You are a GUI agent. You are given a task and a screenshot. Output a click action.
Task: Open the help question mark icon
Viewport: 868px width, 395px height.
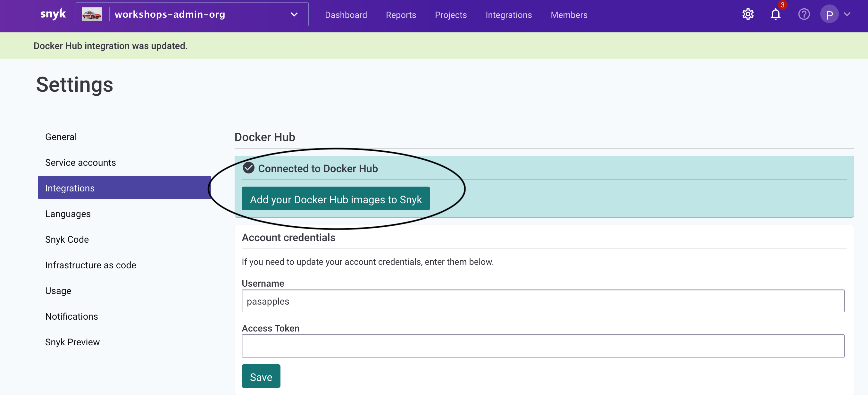804,14
